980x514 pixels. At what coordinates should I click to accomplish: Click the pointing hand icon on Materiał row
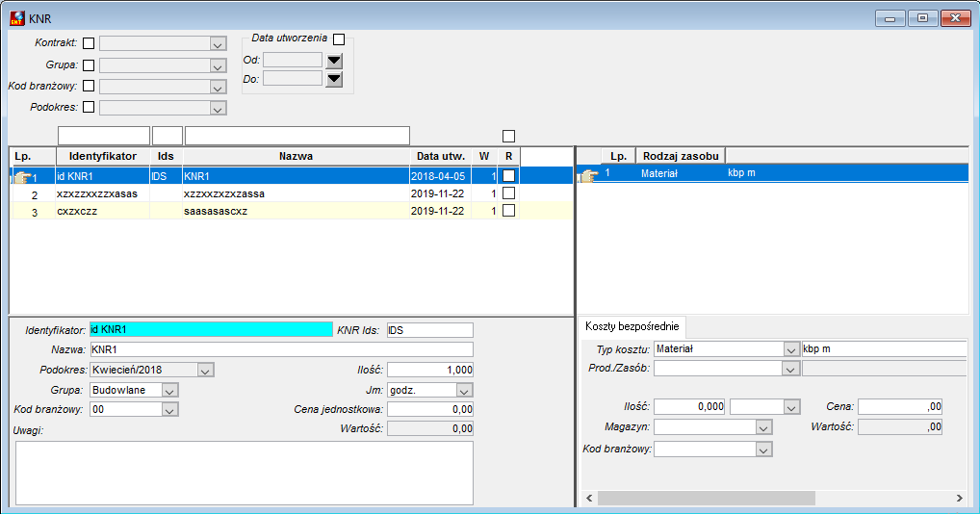[587, 176]
